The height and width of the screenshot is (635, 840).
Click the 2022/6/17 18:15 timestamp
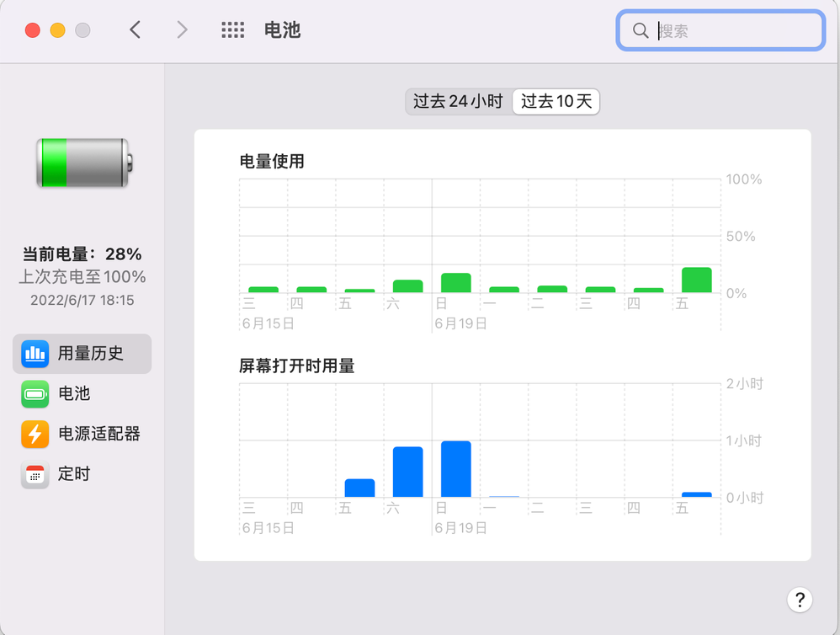[x=82, y=300]
